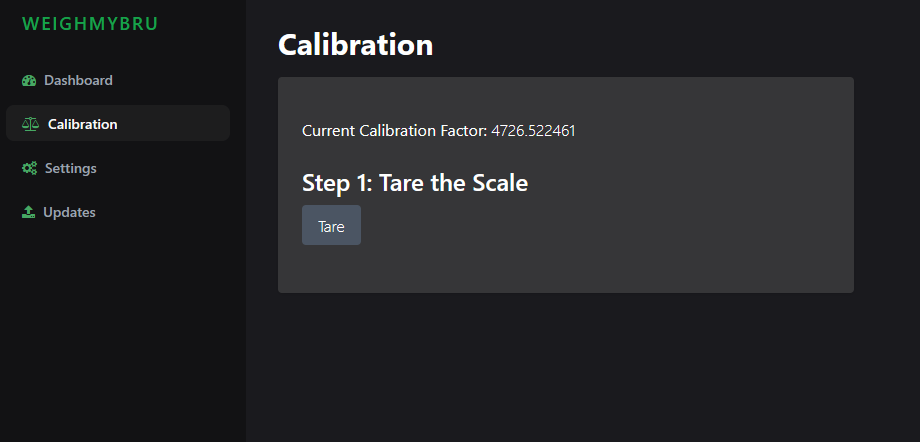Click empty sidebar area below Updates
This screenshot has width=920, height=442.
[x=120, y=330]
